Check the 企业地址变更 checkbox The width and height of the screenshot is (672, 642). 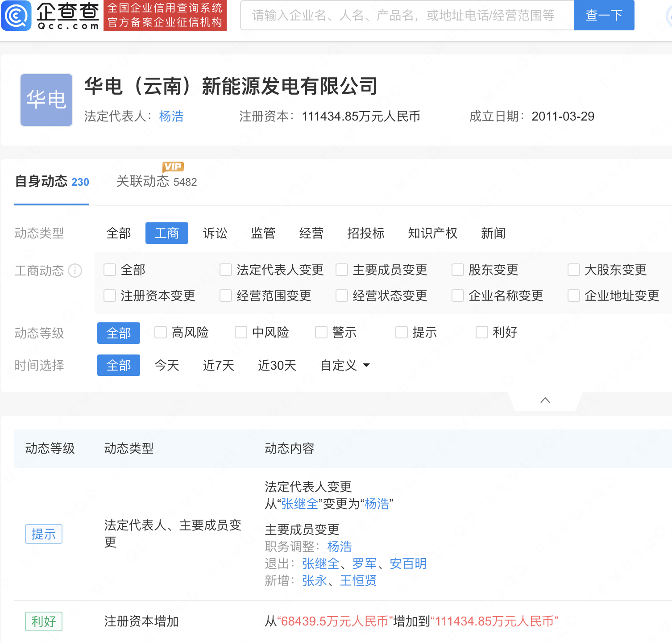coord(574,296)
